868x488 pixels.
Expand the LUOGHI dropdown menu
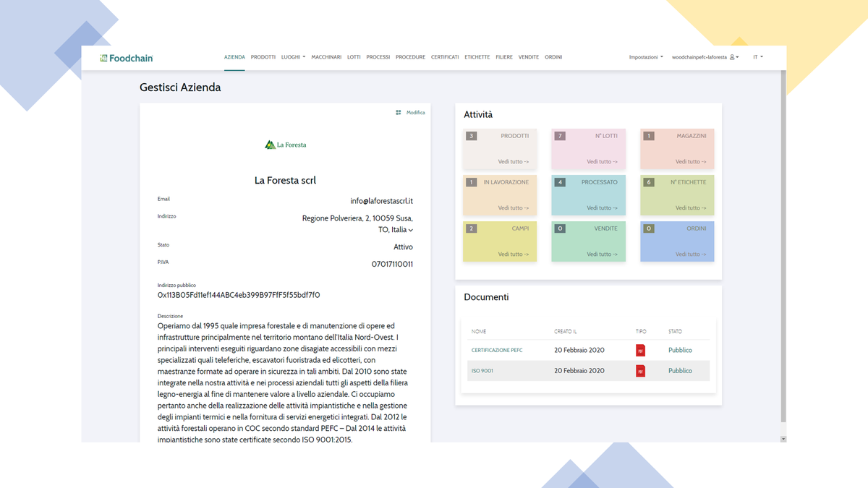tap(294, 57)
